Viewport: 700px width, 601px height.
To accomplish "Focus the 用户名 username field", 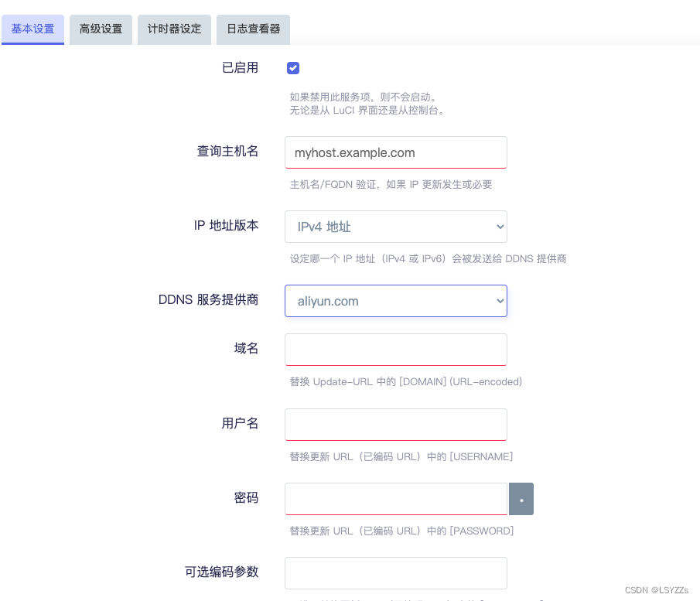I will point(395,425).
